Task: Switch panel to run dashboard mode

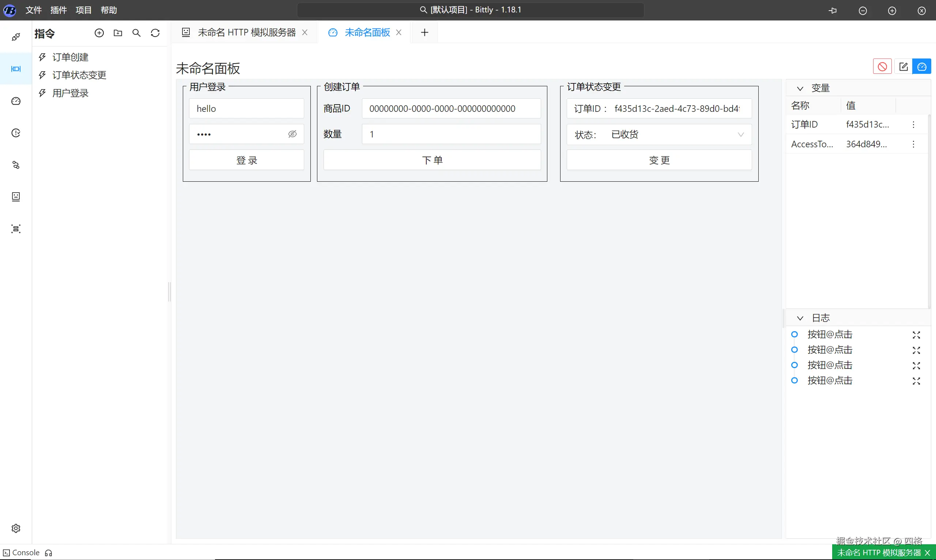Action: [x=922, y=67]
